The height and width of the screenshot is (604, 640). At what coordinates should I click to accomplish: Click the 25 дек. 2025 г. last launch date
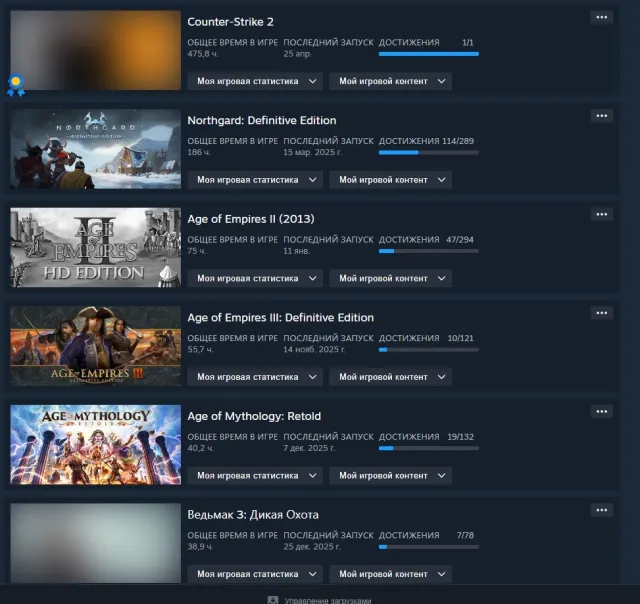point(312,546)
